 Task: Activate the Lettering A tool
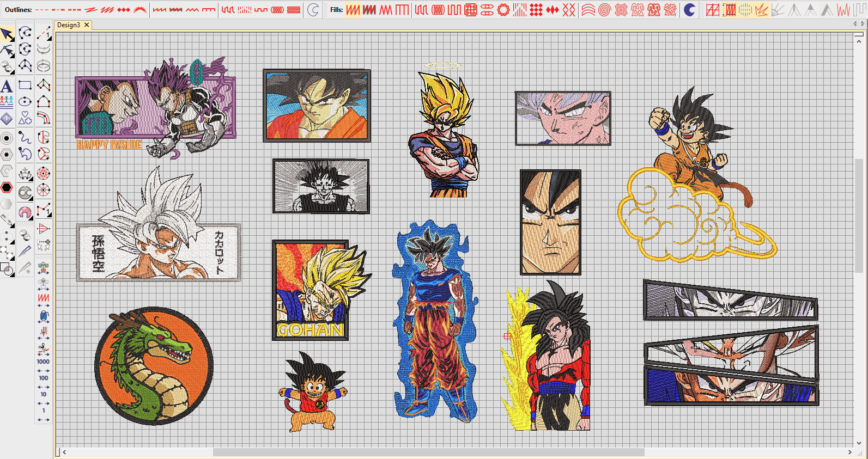click(x=7, y=86)
